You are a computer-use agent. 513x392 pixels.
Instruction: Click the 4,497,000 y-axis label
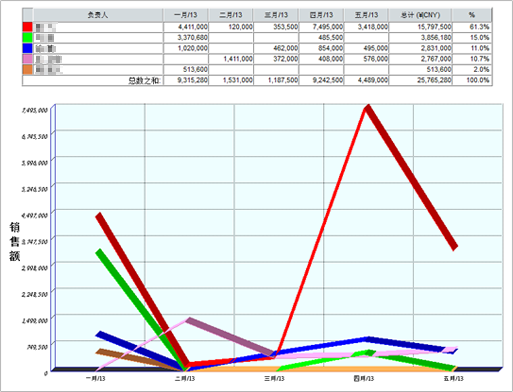(35, 215)
